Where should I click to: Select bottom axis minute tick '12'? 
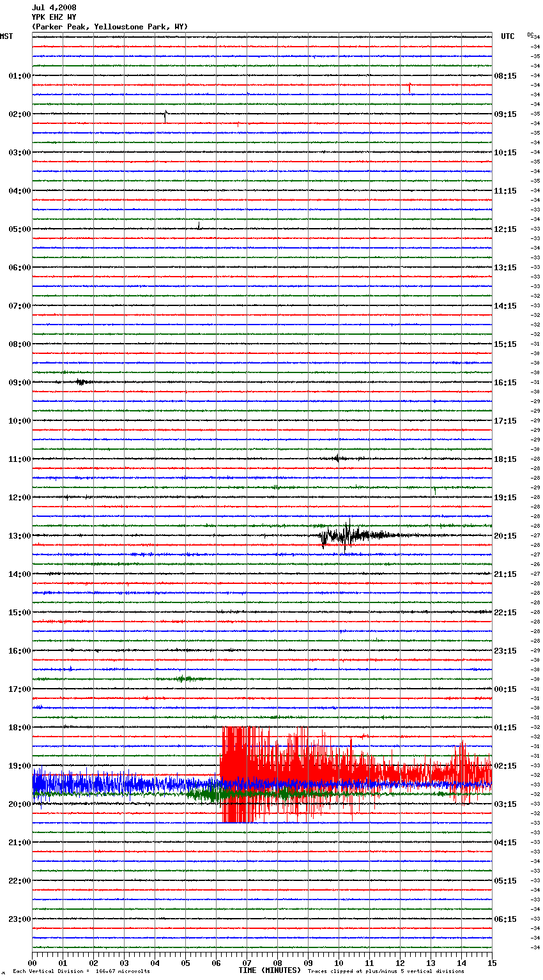pyautogui.click(x=401, y=963)
